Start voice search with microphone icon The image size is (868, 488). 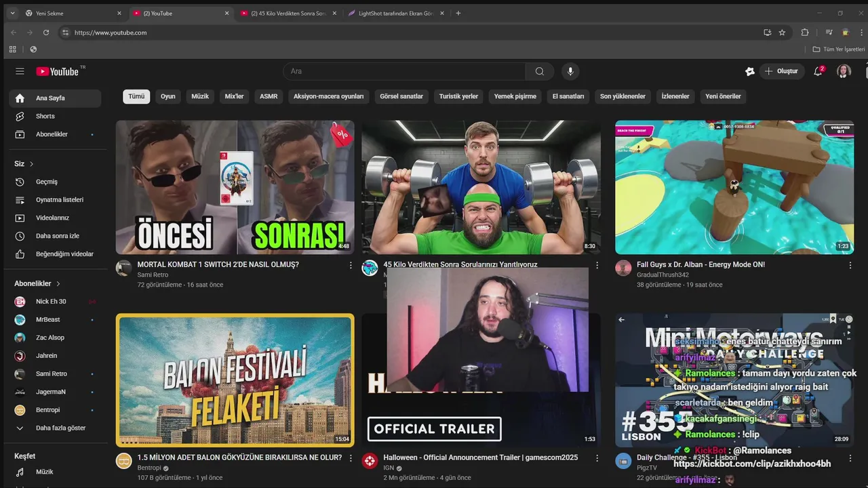[x=570, y=71]
